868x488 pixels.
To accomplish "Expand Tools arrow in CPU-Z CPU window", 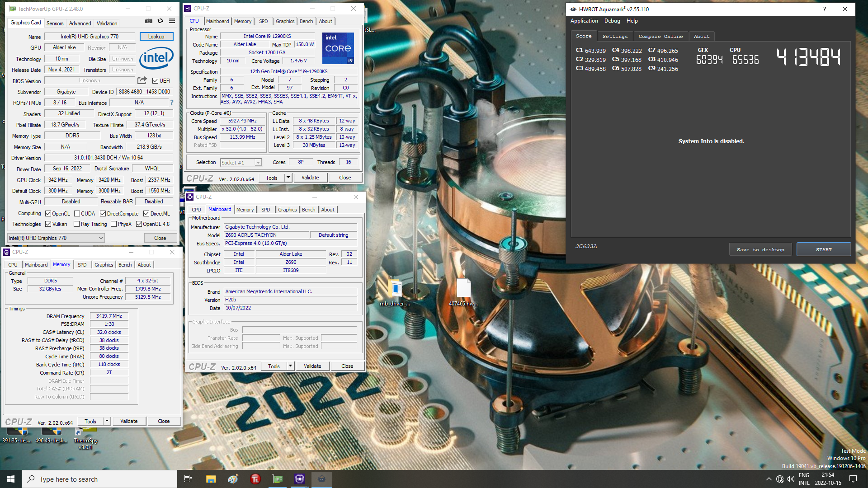I will pyautogui.click(x=288, y=178).
